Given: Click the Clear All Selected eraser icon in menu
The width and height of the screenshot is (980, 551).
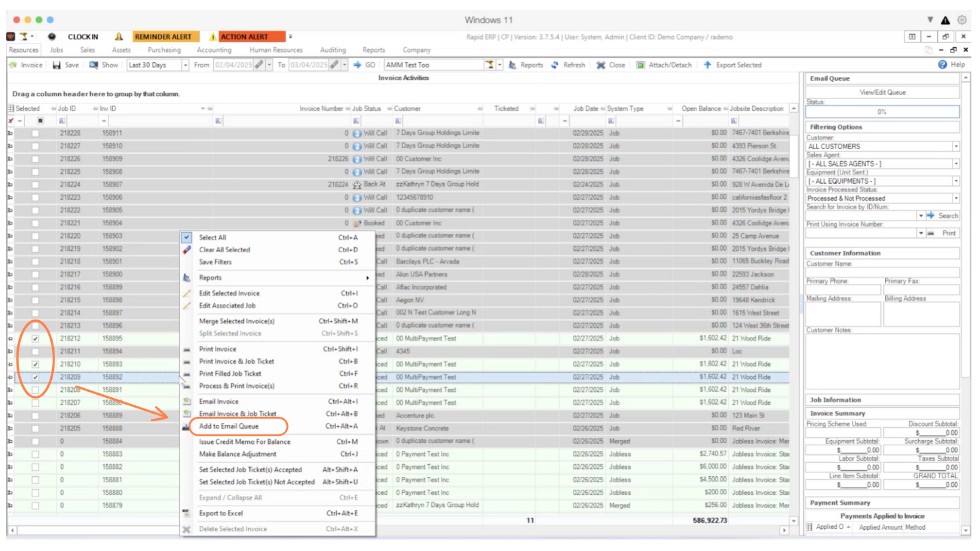Looking at the screenshot, I should click(187, 250).
